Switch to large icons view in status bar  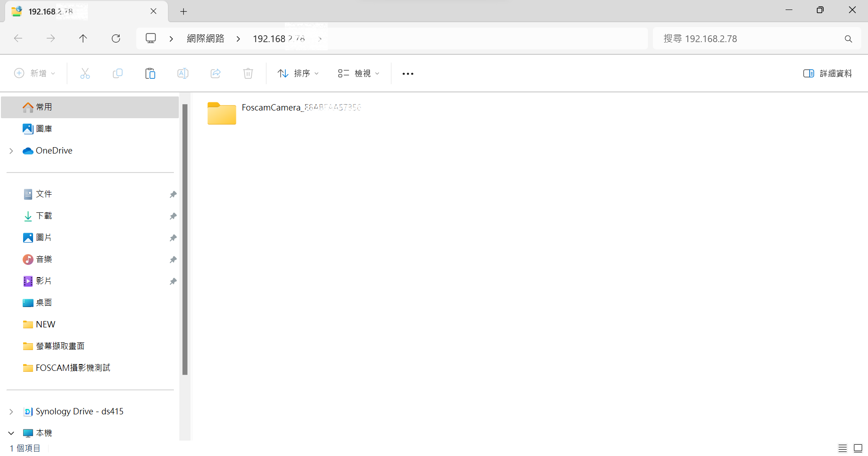pos(858,448)
